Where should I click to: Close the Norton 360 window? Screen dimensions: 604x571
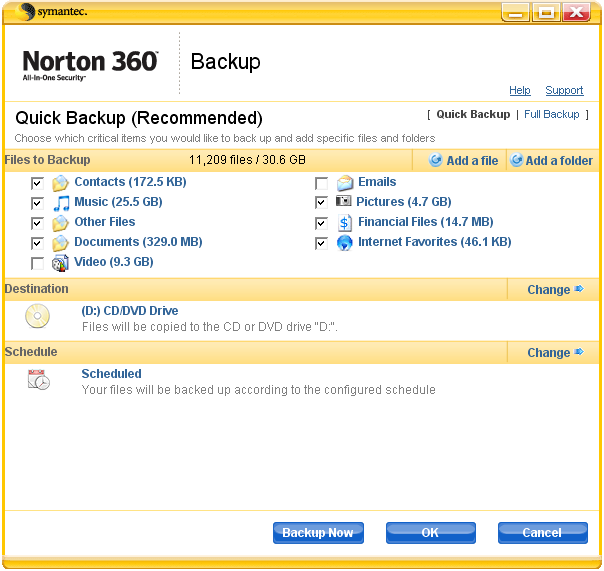(x=576, y=12)
